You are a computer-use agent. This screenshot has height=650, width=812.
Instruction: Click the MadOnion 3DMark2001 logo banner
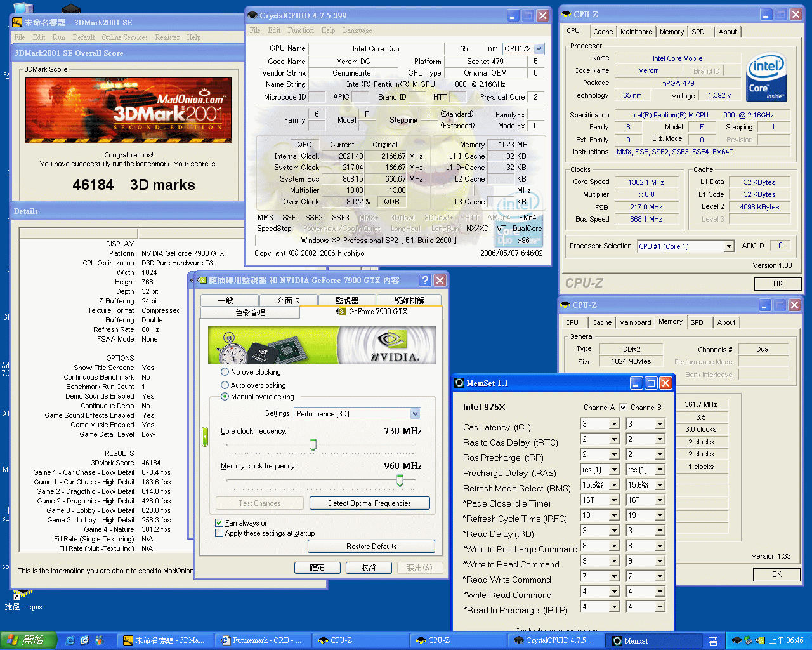128,110
